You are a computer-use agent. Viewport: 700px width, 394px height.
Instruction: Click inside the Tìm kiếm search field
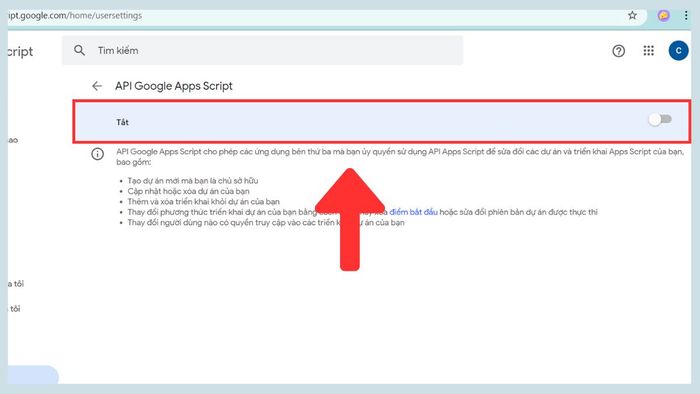(262, 50)
